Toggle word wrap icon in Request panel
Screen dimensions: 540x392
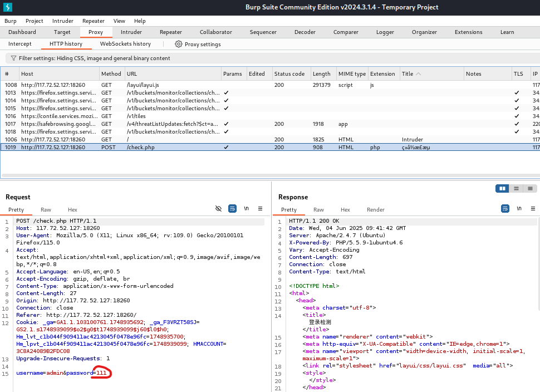[x=233, y=208]
